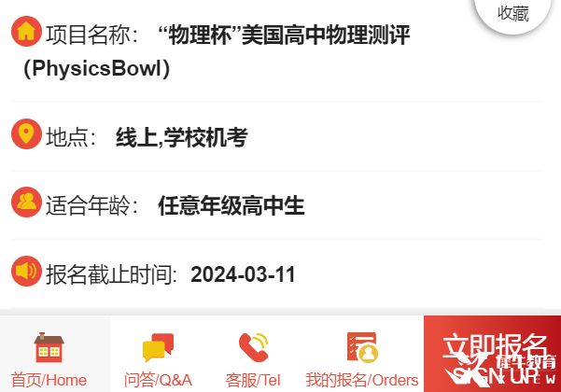Click the 立即报名 sign up button

pyautogui.click(x=492, y=354)
